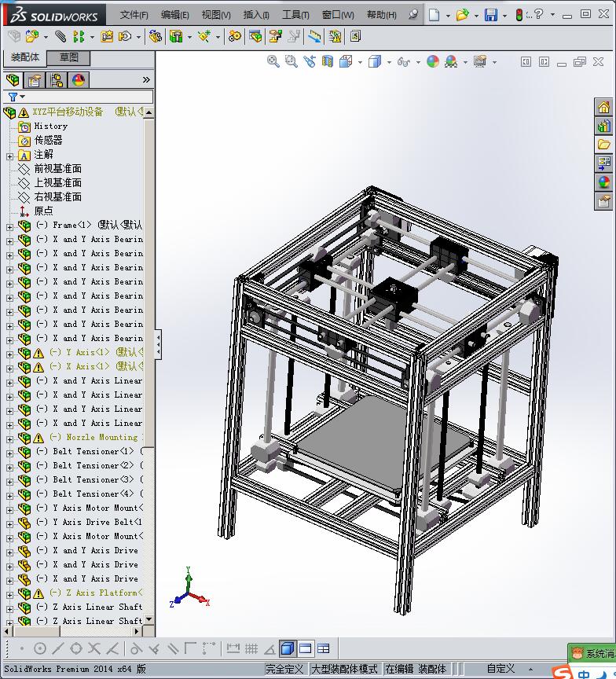
Task: Click the 自定义 units status entry
Action: point(500,669)
